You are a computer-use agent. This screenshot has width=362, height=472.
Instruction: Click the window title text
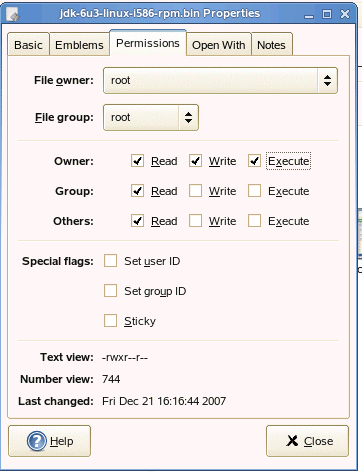(x=160, y=14)
